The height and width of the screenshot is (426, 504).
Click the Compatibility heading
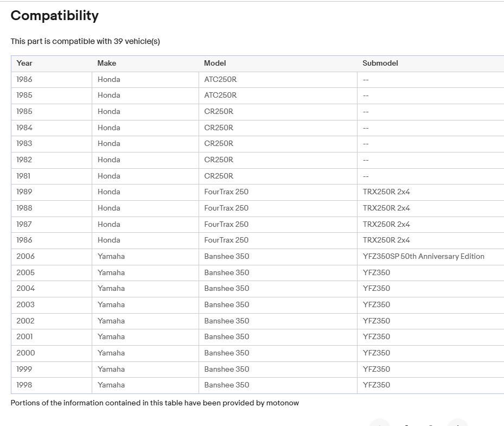(x=55, y=16)
